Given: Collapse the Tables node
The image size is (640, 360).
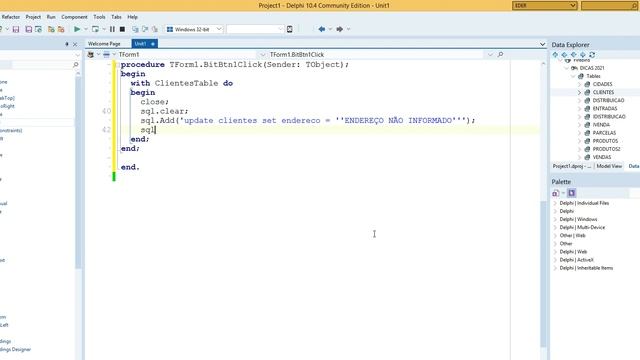Looking at the screenshot, I should [573, 76].
